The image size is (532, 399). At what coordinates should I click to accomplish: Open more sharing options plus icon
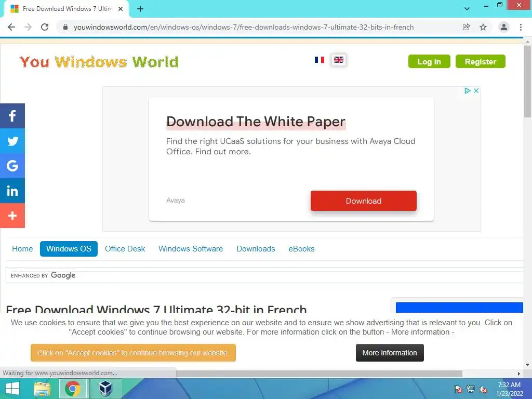click(x=12, y=216)
